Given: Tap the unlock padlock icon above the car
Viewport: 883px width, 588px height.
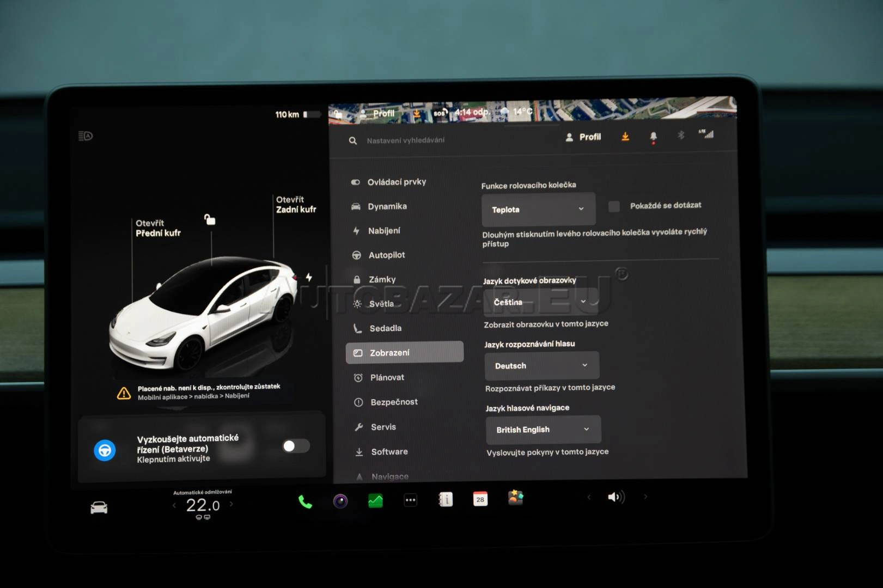Looking at the screenshot, I should [x=210, y=219].
